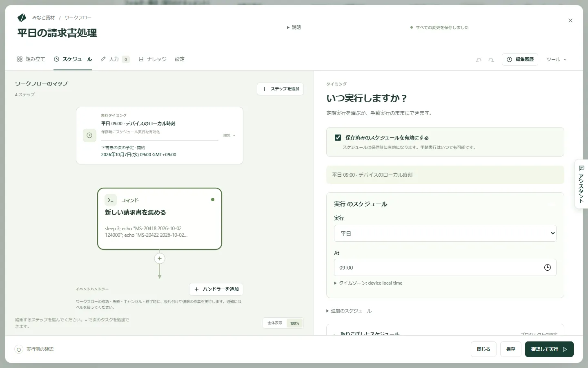Open the time picker clock in the At field
Image resolution: width=588 pixels, height=368 pixels.
pyautogui.click(x=548, y=267)
